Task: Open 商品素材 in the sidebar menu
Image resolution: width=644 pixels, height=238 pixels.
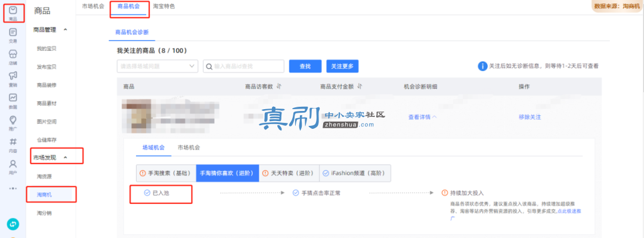Action: (47, 103)
